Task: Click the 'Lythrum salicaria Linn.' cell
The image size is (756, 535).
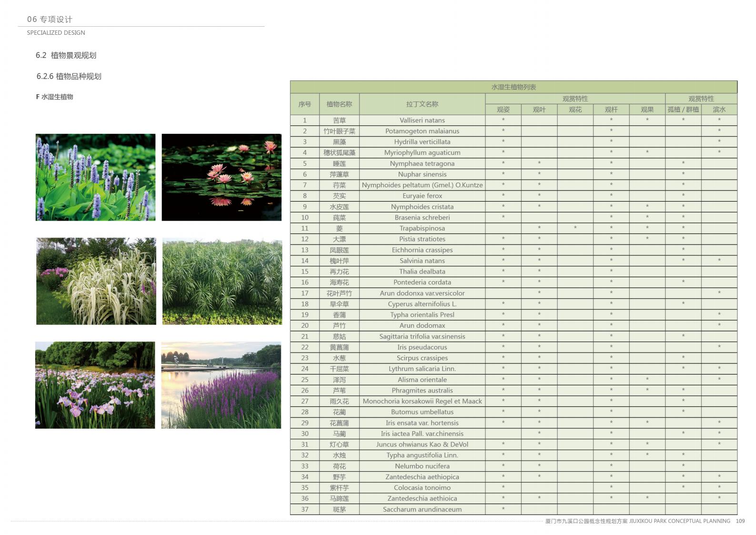Action: [422, 369]
